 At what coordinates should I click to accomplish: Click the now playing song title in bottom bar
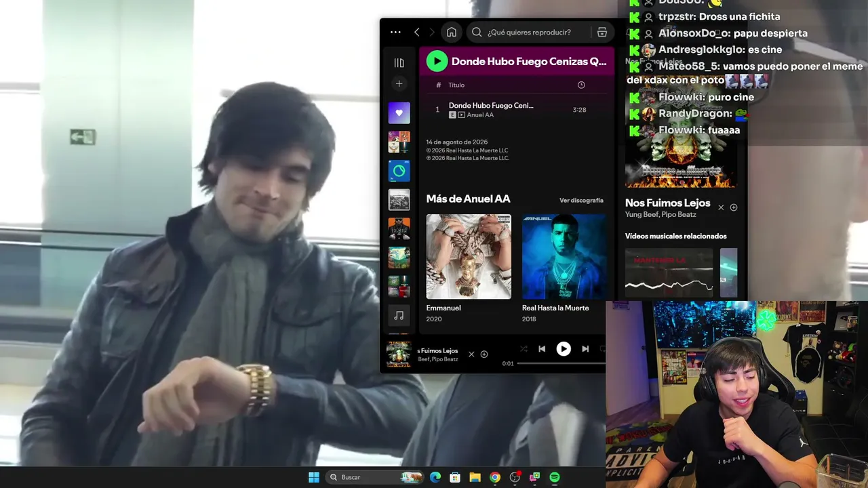[x=438, y=350]
